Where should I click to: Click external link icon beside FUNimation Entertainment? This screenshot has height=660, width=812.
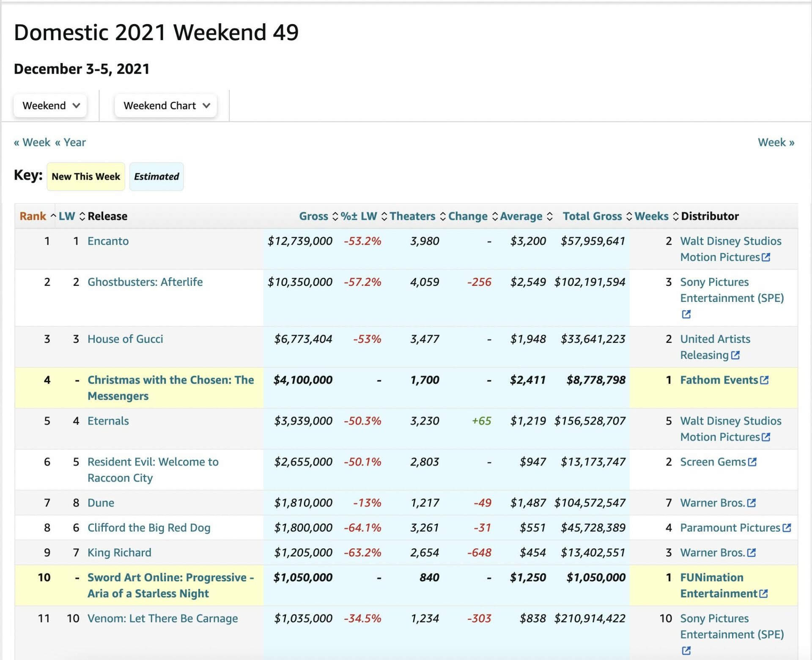(x=763, y=594)
